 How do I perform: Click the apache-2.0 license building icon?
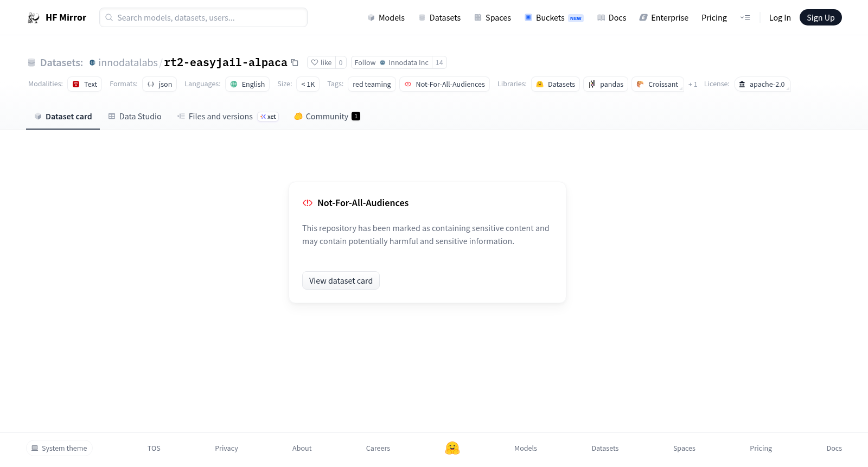(742, 84)
